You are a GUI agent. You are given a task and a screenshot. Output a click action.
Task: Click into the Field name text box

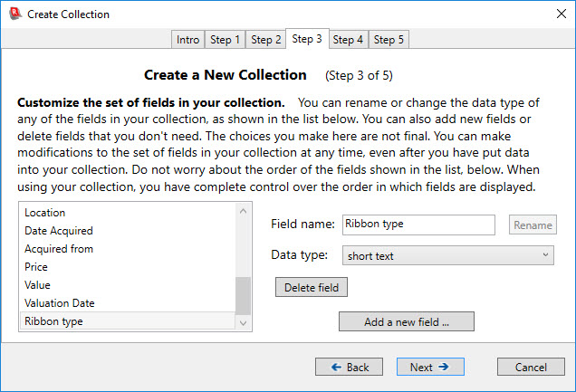pyautogui.click(x=418, y=225)
